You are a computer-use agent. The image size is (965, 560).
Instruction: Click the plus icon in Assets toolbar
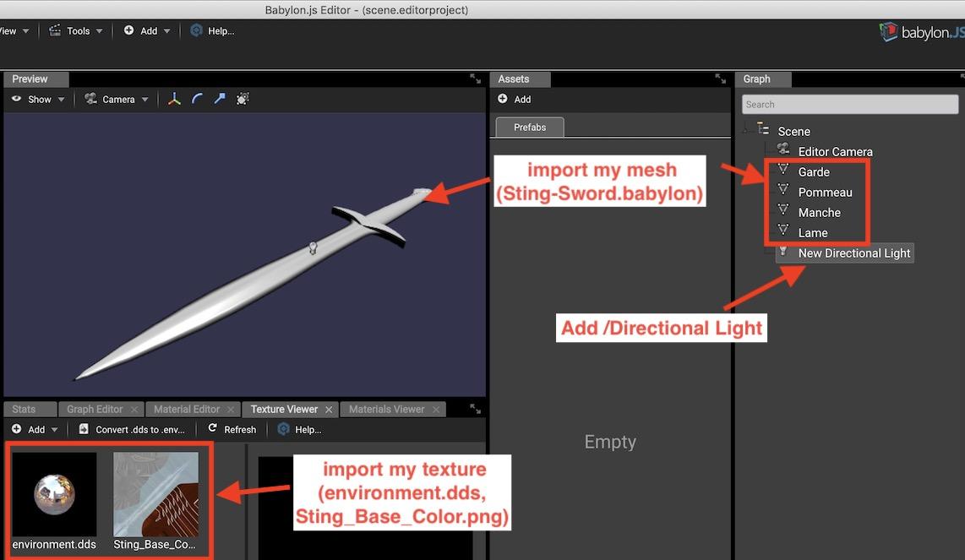pos(503,99)
